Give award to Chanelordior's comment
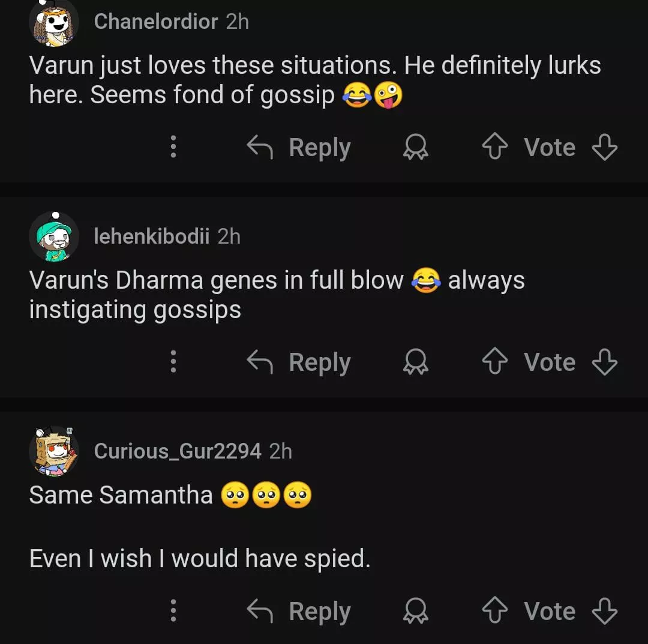648x644 pixels. pos(415,148)
